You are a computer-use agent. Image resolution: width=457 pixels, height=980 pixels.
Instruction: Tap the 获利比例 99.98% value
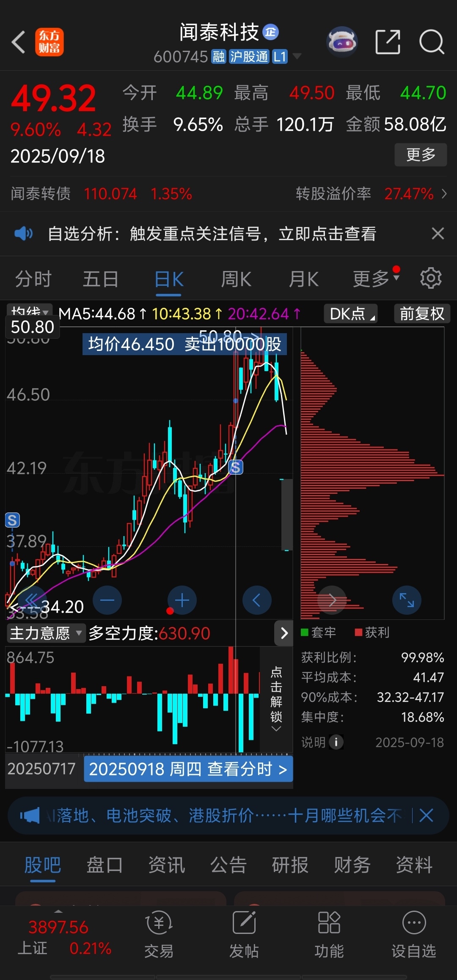point(422,657)
